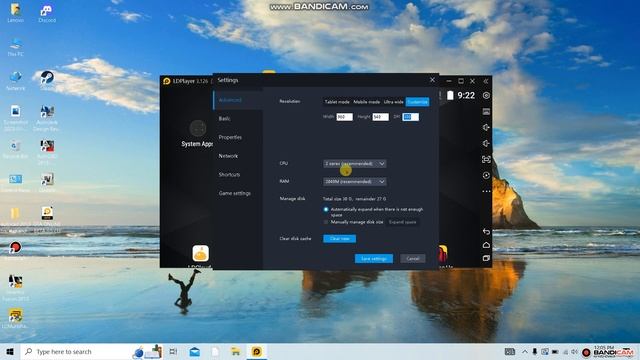640x360 pixels.
Task: Open Recycle Bin desktop icon
Action: pyautogui.click(x=15, y=149)
